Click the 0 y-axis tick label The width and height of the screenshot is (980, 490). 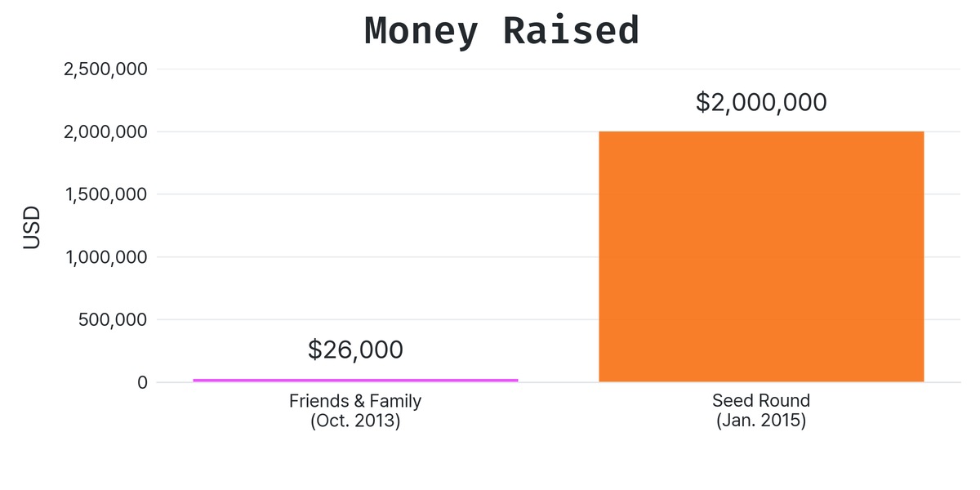pyautogui.click(x=142, y=382)
